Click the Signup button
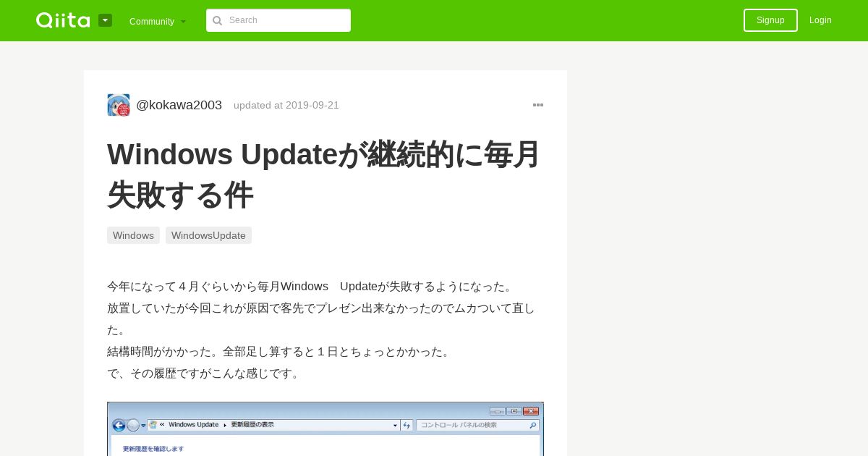This screenshot has width=868, height=456. pyautogui.click(x=770, y=20)
